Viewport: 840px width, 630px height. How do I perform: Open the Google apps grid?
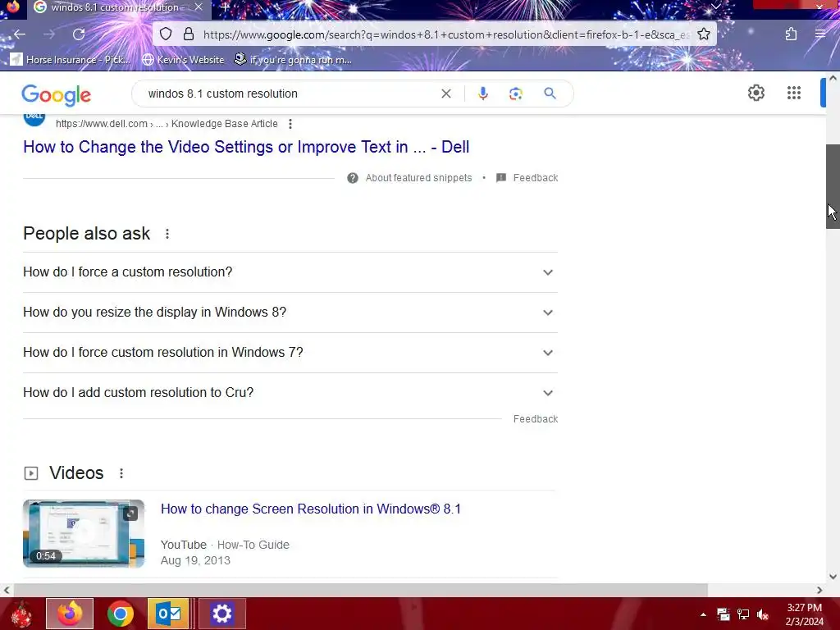pos(794,93)
